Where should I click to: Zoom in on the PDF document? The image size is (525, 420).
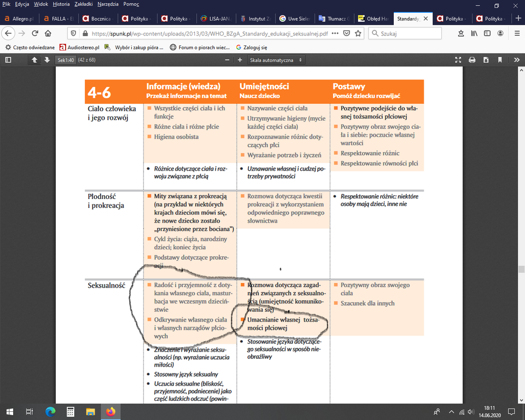(x=240, y=60)
